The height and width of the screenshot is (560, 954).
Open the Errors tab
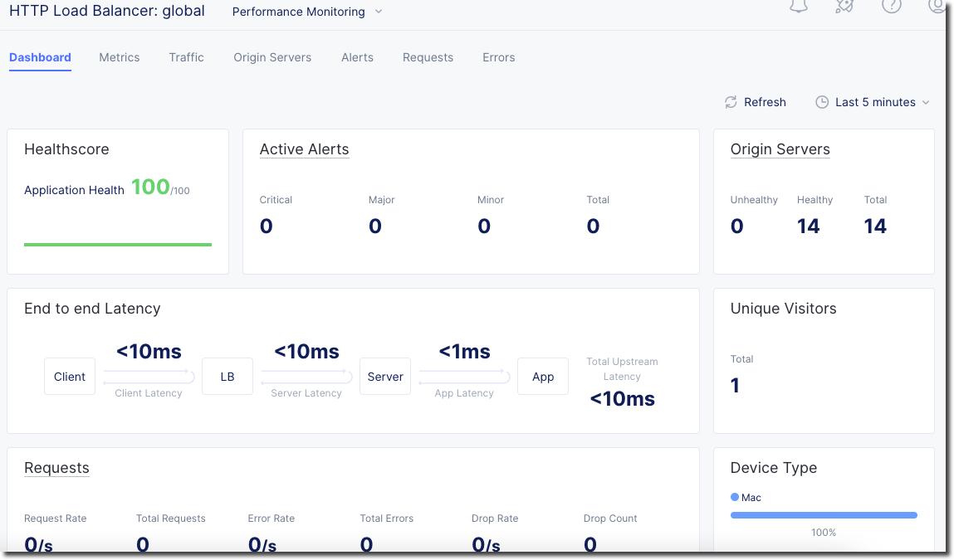(x=498, y=57)
